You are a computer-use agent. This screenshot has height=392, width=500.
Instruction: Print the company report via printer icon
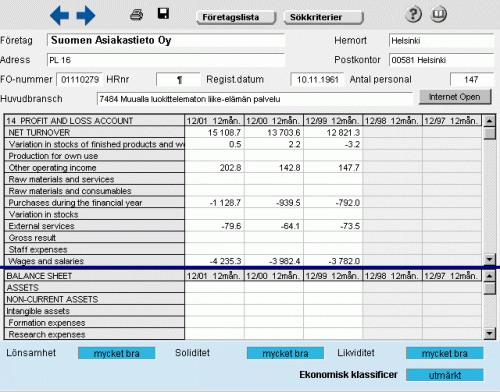point(136,15)
